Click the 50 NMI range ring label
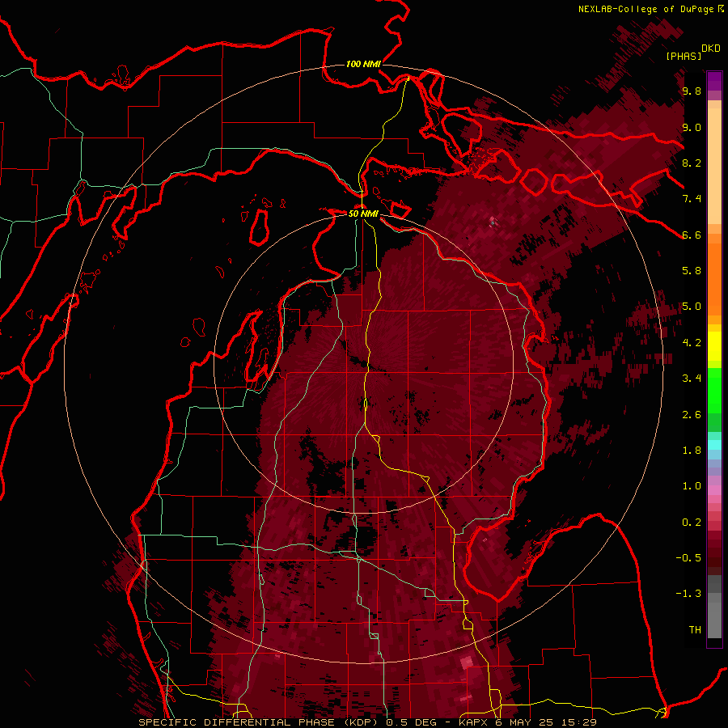Screen dimensions: 728x728 363,214
